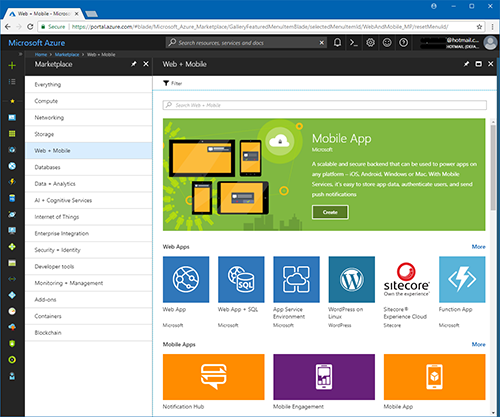Open the Dashboard icon in left sidebar
Screen dimensions: 500x417
12,117
